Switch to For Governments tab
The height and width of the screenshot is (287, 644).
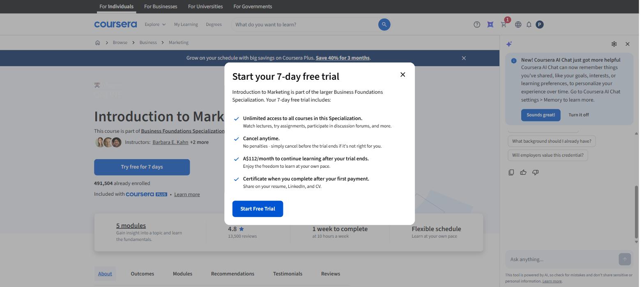click(253, 7)
